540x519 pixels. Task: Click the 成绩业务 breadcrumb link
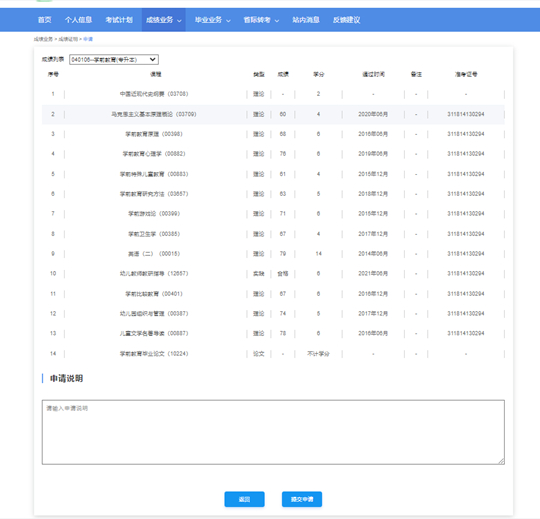pyautogui.click(x=43, y=39)
